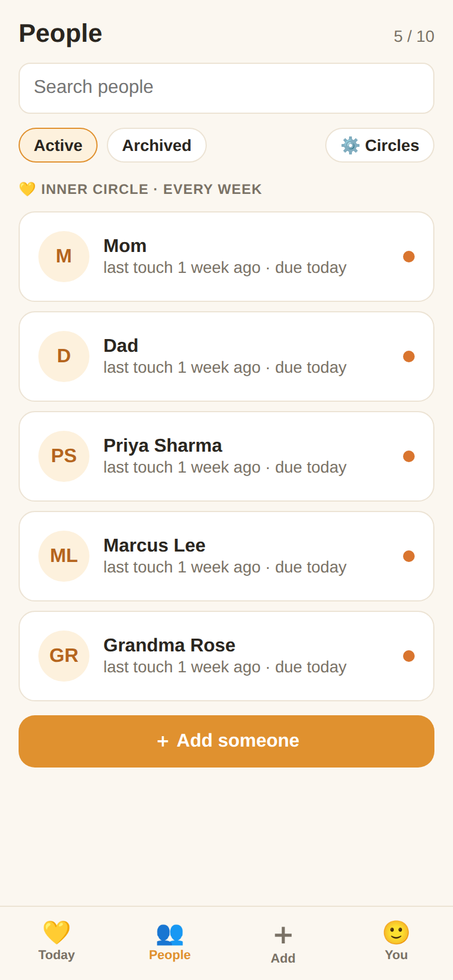
Task: Tap the gear icon on Circles
Action: [x=350, y=145]
